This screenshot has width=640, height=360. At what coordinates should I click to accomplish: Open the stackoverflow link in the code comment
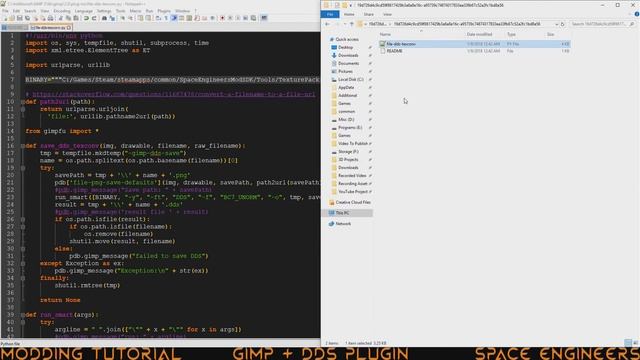(x=173, y=94)
